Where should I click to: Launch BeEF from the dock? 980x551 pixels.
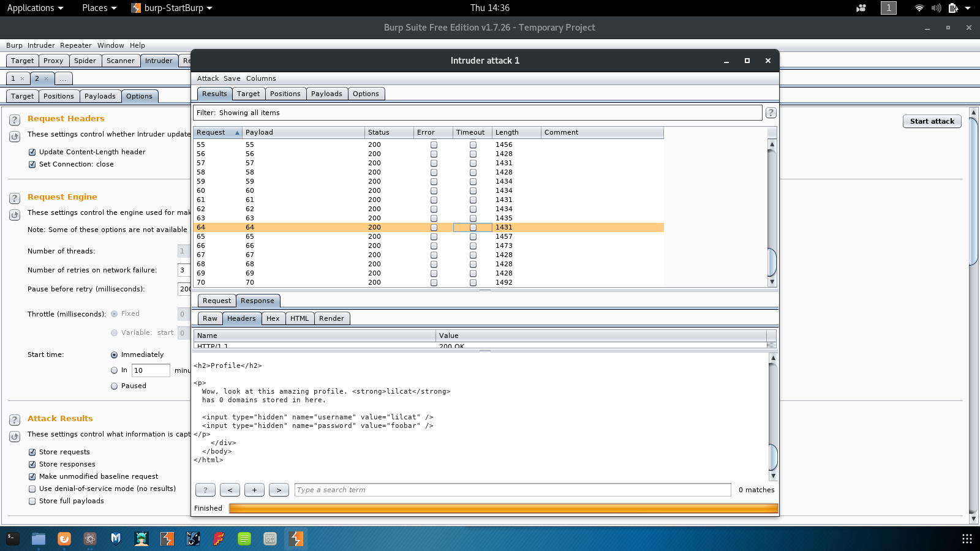193,539
